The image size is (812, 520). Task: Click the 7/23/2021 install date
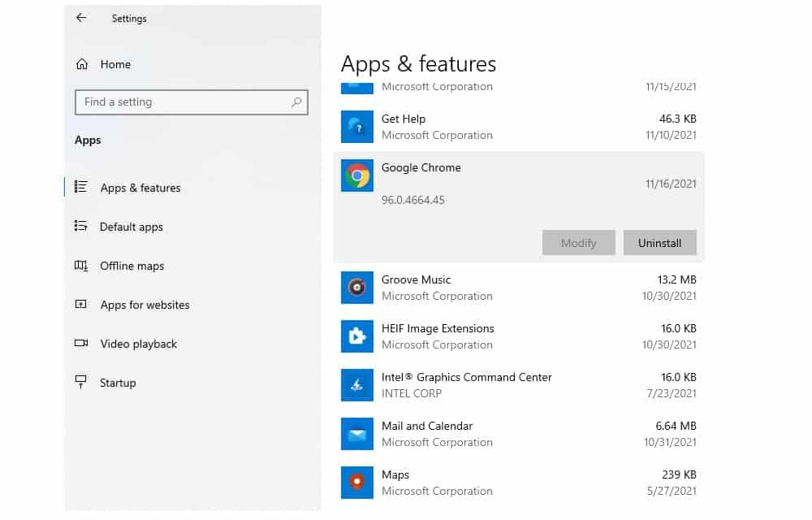(672, 393)
